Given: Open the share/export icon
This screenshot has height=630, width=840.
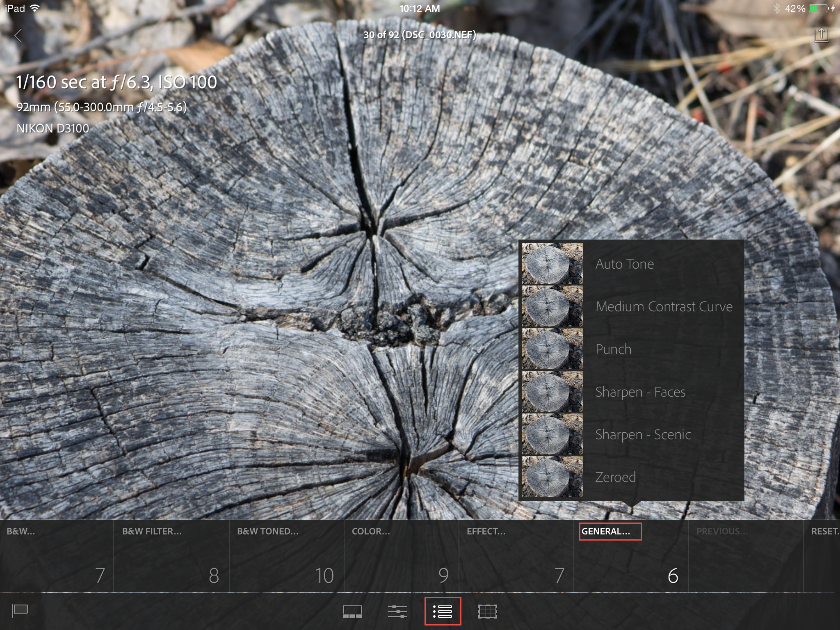Looking at the screenshot, I should tap(821, 35).
